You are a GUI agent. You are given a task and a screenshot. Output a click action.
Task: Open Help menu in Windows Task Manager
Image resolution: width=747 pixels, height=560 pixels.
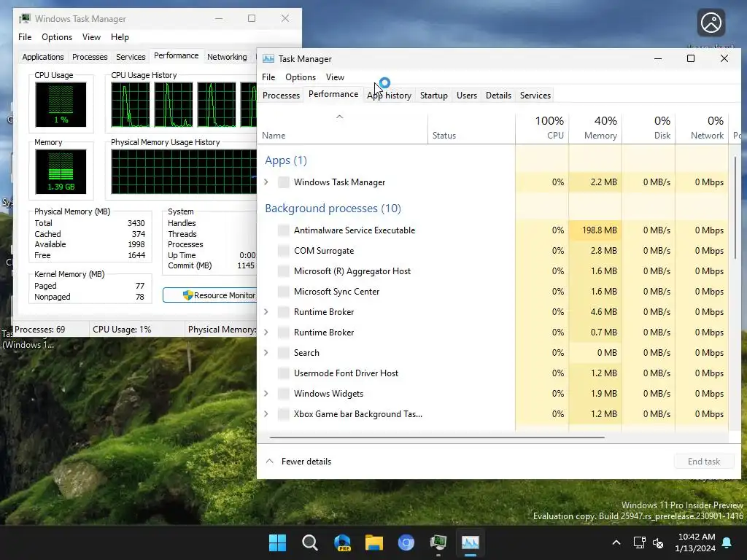tap(120, 37)
